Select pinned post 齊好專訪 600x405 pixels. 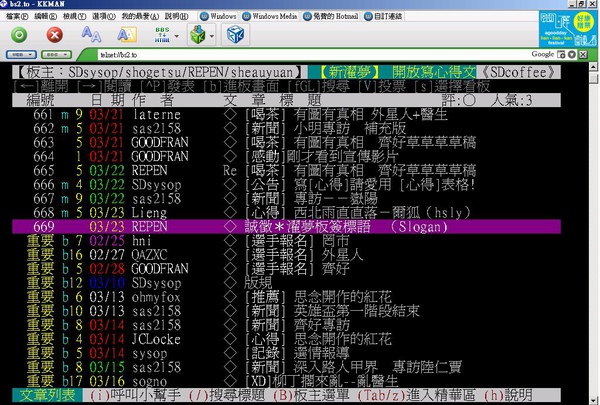[x=287, y=325]
